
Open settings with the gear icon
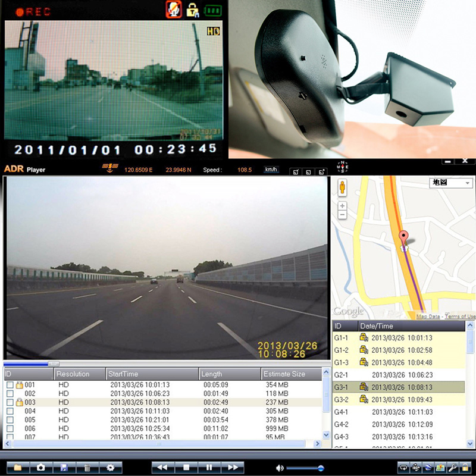(110, 468)
